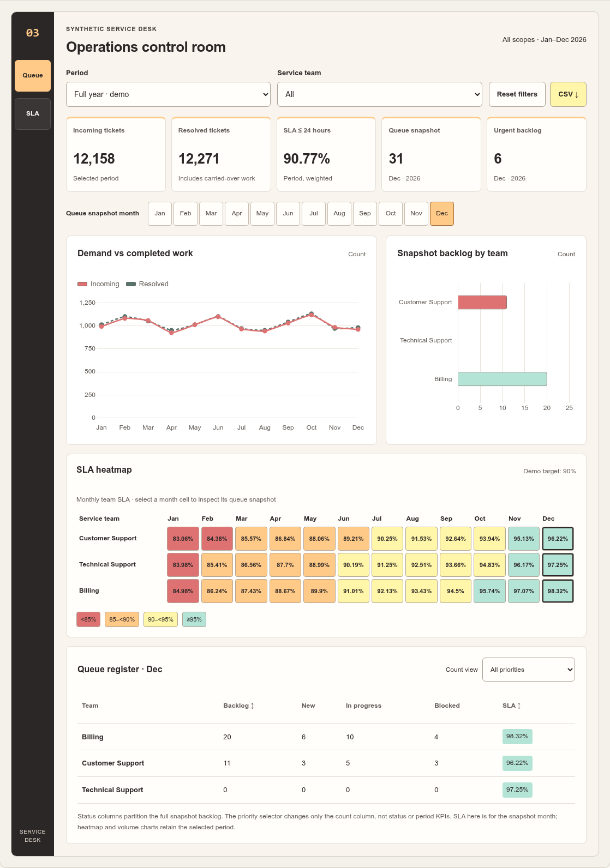Image resolution: width=610 pixels, height=868 pixels.
Task: Toggle the Incoming legend series
Action: (x=98, y=284)
